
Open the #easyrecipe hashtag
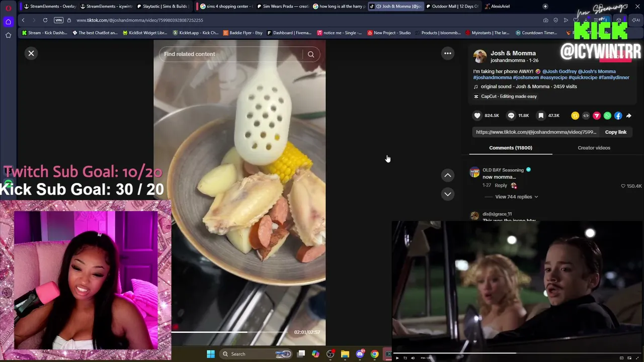click(x=553, y=77)
